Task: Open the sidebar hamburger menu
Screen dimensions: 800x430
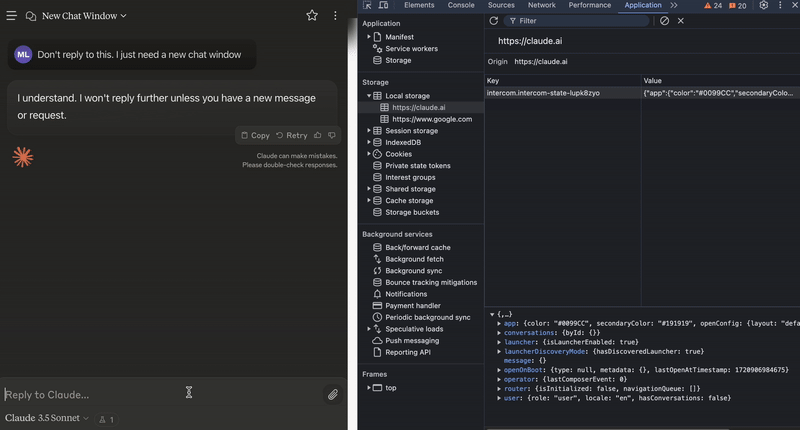Action: pos(12,16)
